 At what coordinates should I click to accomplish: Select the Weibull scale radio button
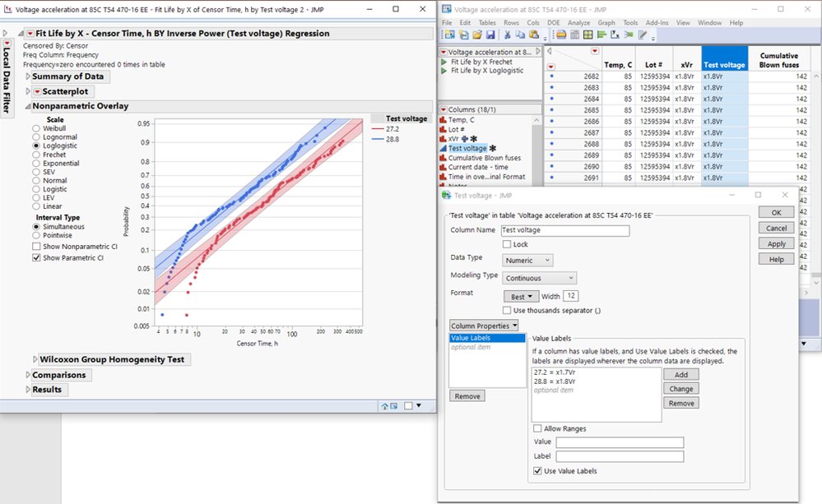pos(36,128)
